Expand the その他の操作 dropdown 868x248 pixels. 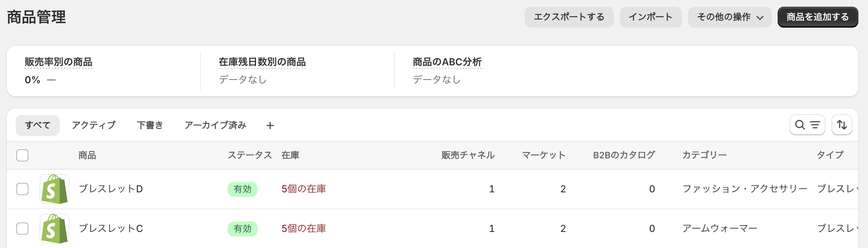(730, 17)
